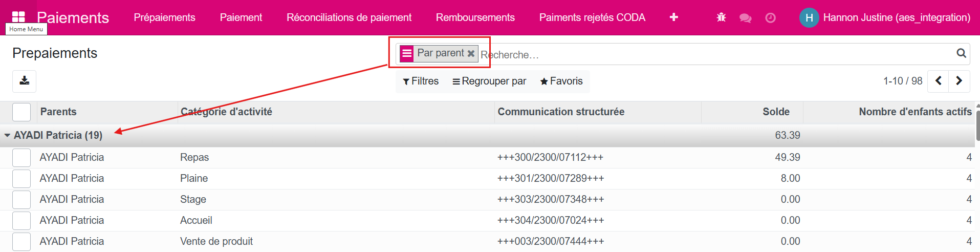Sort by Nombre d'enfants actifs header
The width and height of the screenshot is (980, 252).
[915, 112]
